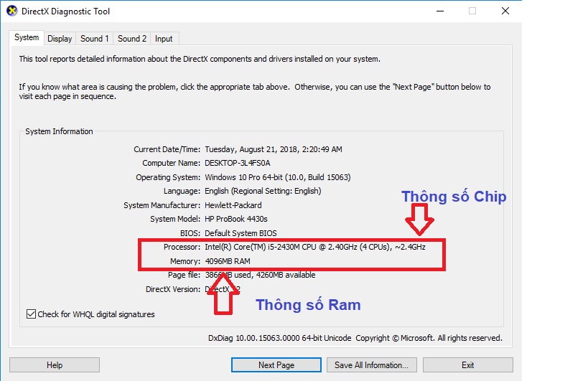
Task: Click the System Information group label
Action: (x=59, y=131)
